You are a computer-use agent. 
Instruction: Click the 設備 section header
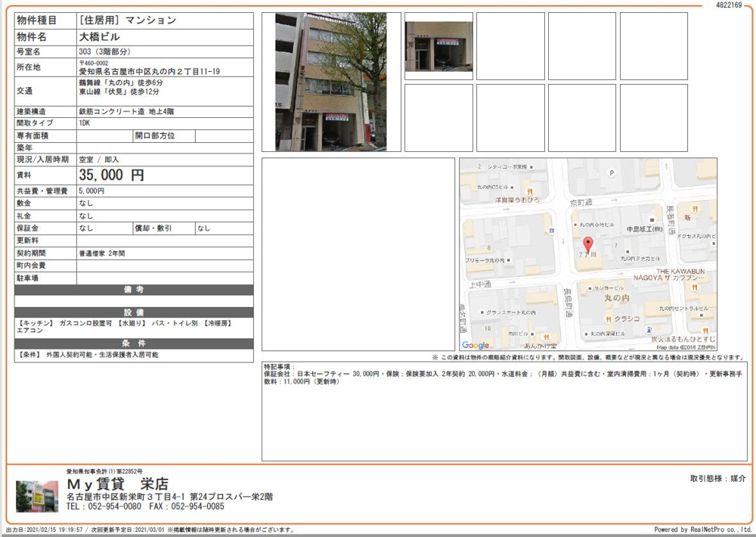coord(134,312)
